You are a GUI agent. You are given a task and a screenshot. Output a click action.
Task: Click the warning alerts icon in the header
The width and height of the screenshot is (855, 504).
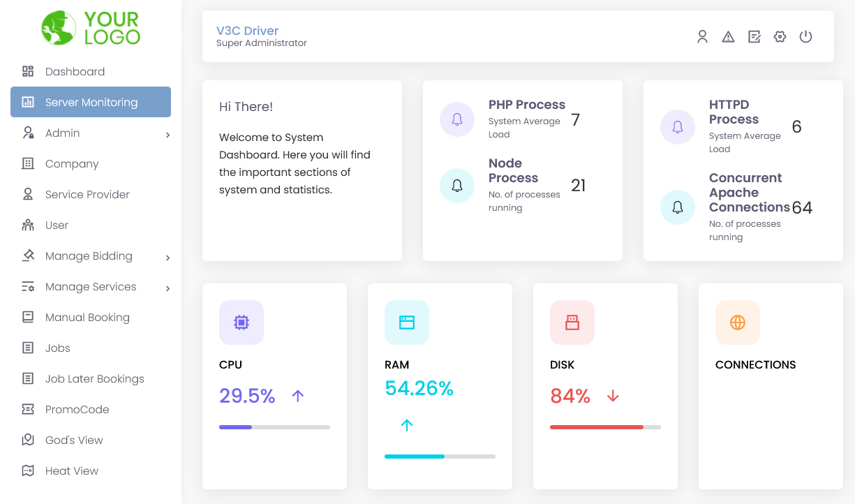(x=728, y=36)
